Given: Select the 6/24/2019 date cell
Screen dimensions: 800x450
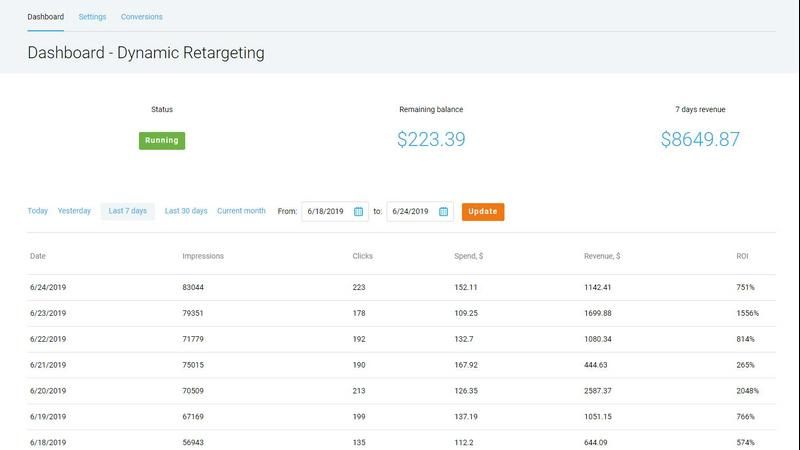Looking at the screenshot, I should coord(48,287).
